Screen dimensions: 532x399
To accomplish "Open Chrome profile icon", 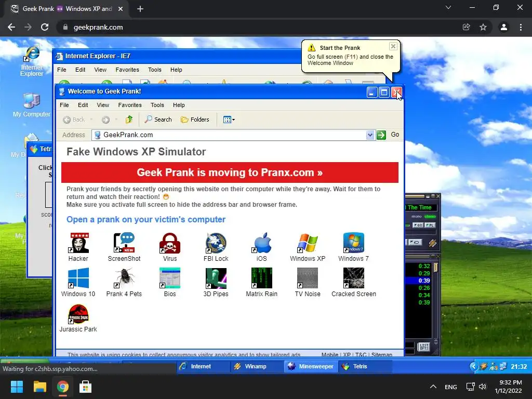I will (x=504, y=27).
